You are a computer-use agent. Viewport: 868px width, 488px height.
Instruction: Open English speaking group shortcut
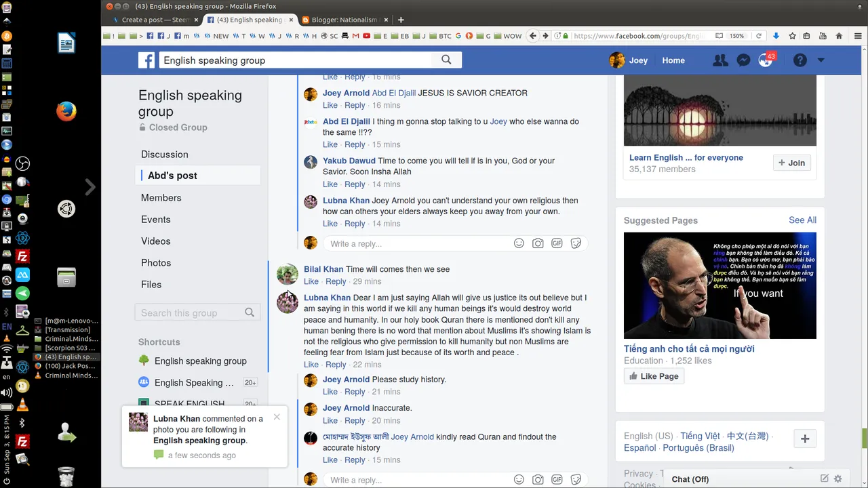tap(201, 361)
